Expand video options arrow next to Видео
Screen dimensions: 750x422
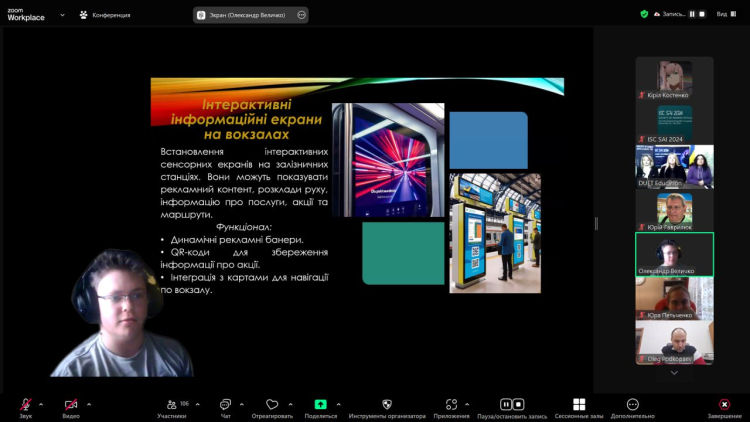pos(88,404)
